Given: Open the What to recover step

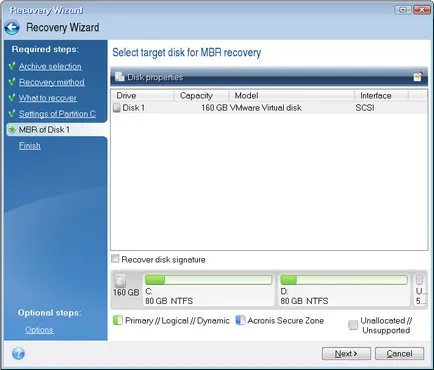Looking at the screenshot, I should [48, 98].
